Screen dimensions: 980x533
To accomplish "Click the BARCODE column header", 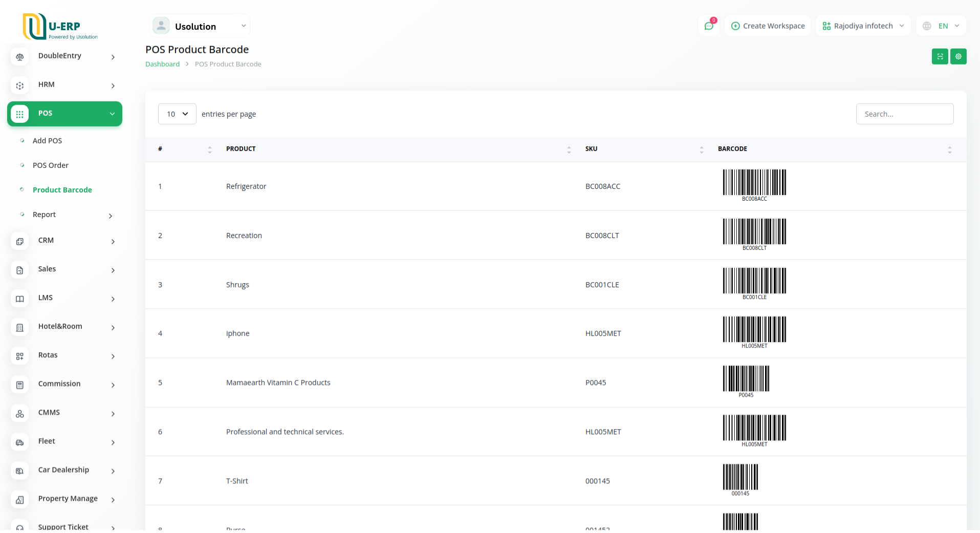I will pyautogui.click(x=732, y=148).
